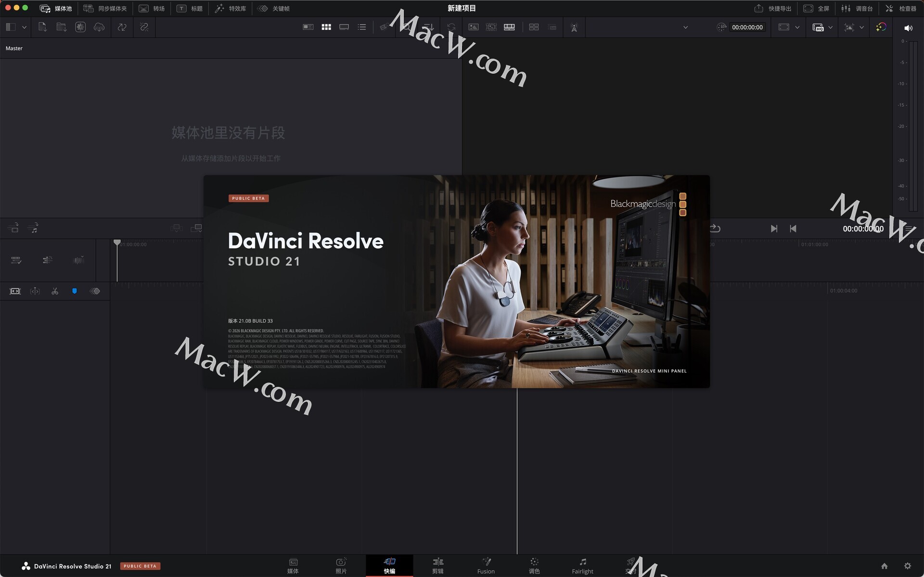The height and width of the screenshot is (577, 924).
Task: Click the Apple Photos import icon
Action: tap(80, 27)
